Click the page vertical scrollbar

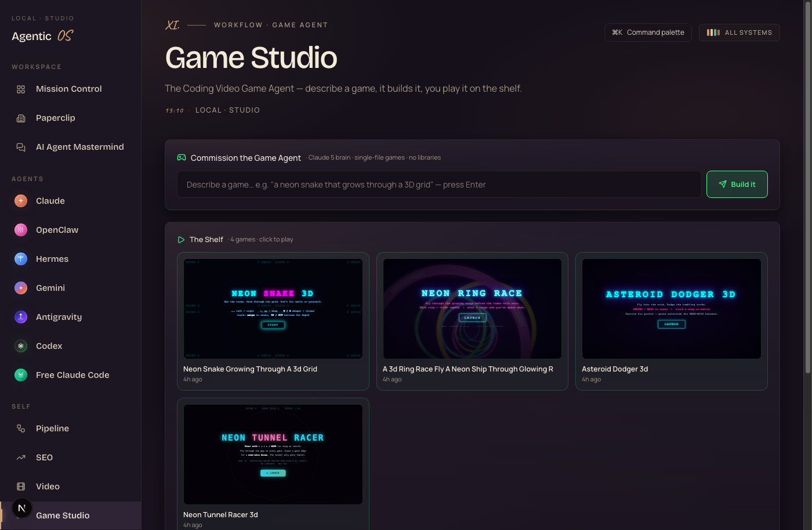point(808,187)
